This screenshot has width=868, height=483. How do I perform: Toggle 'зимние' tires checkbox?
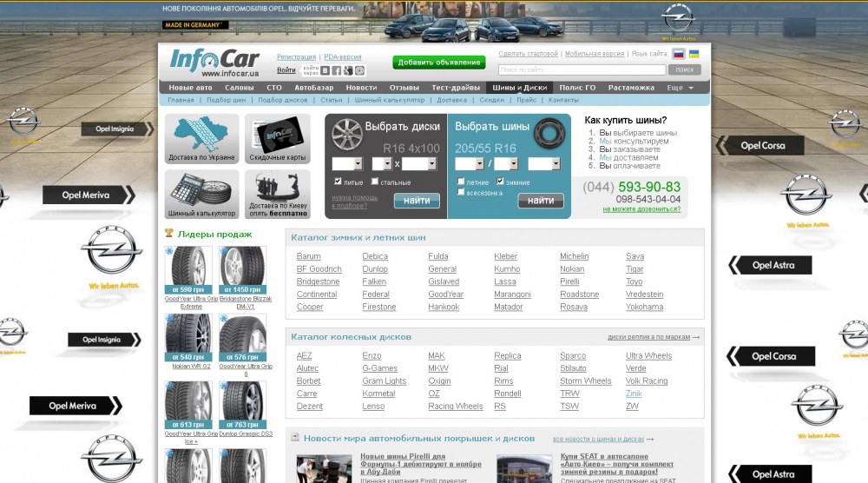[500, 181]
